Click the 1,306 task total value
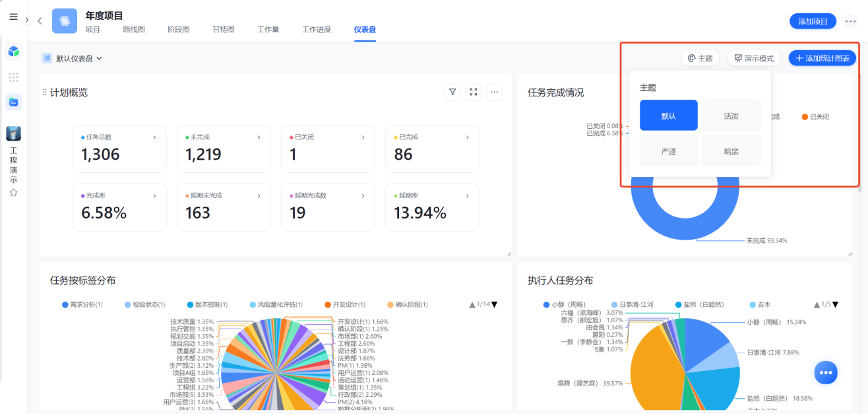Viewport: 868px width, 414px height. tap(100, 155)
